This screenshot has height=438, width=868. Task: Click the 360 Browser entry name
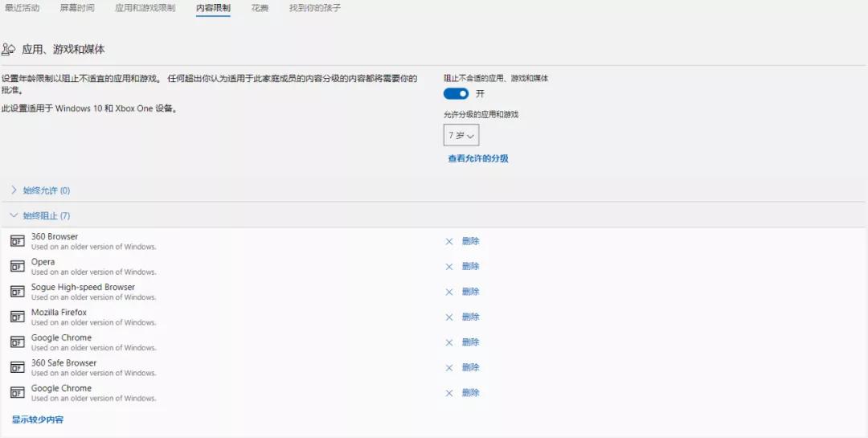55,236
